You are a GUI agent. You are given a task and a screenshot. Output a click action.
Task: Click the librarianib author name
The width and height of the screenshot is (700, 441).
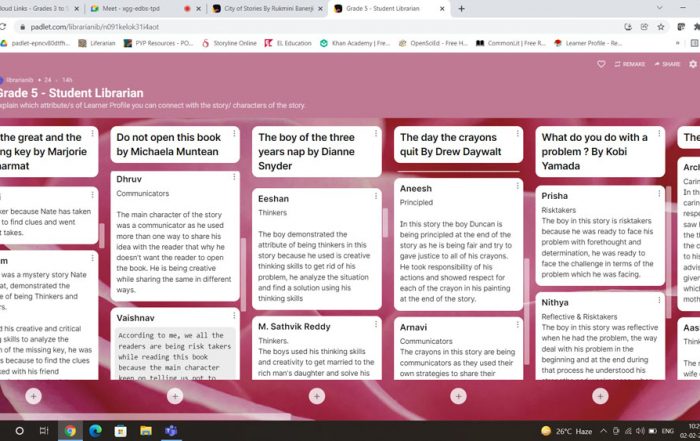tap(20, 80)
